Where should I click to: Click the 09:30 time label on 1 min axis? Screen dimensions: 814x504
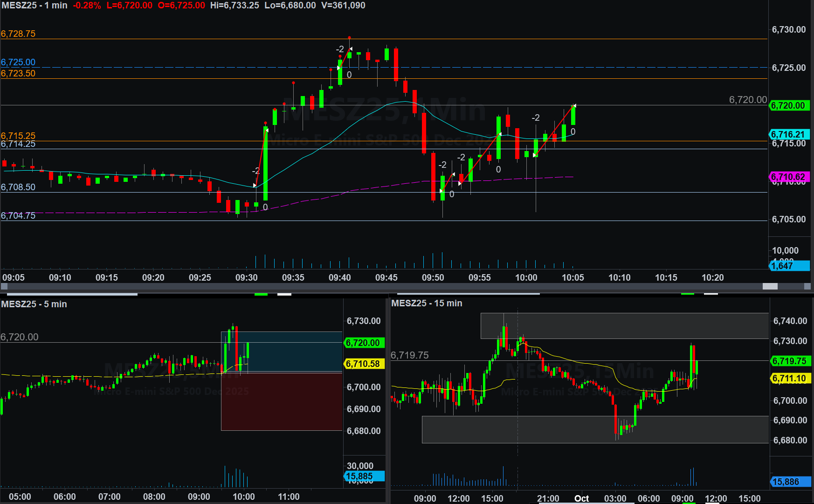[246, 277]
